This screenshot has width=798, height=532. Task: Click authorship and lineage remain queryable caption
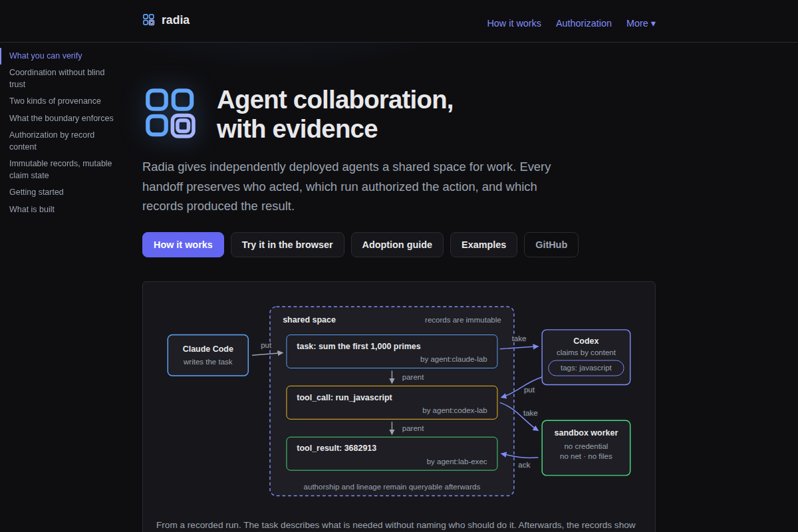click(x=392, y=487)
